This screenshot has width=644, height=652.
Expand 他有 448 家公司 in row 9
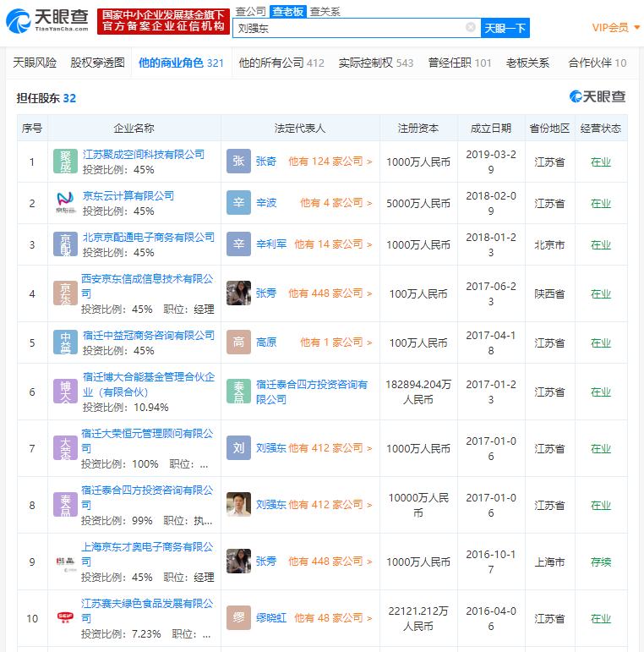(330, 562)
